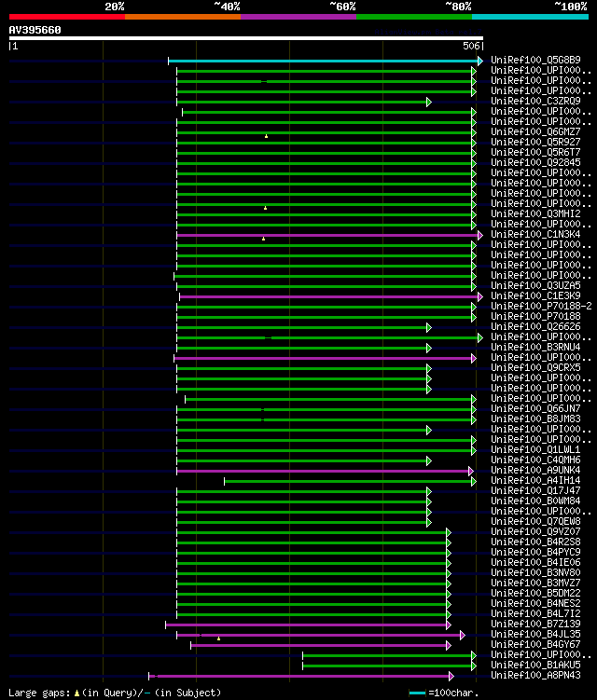Open hit UniRef100_B4GY67
This screenshot has width=597, height=700.
[x=535, y=645]
